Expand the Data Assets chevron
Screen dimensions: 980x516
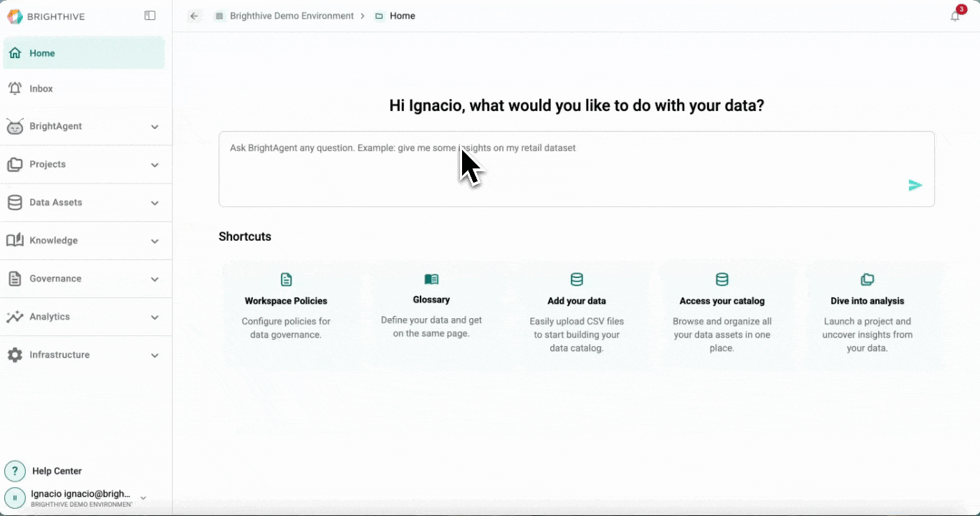[155, 203]
